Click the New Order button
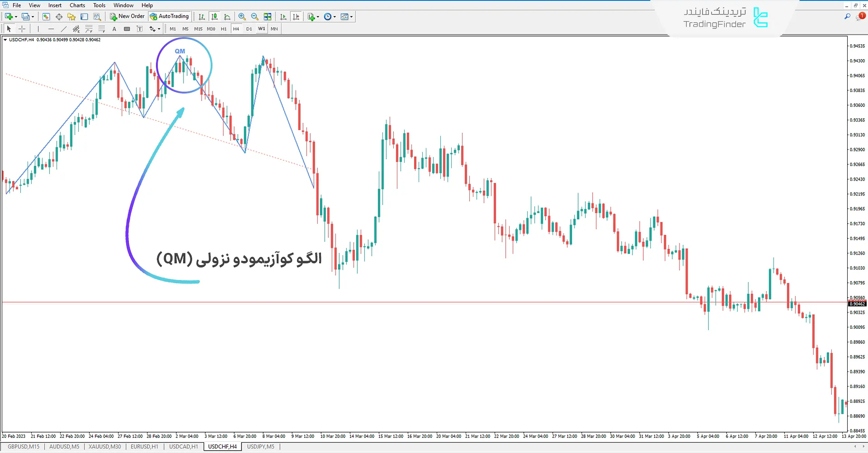The image size is (868, 453). coord(127,16)
